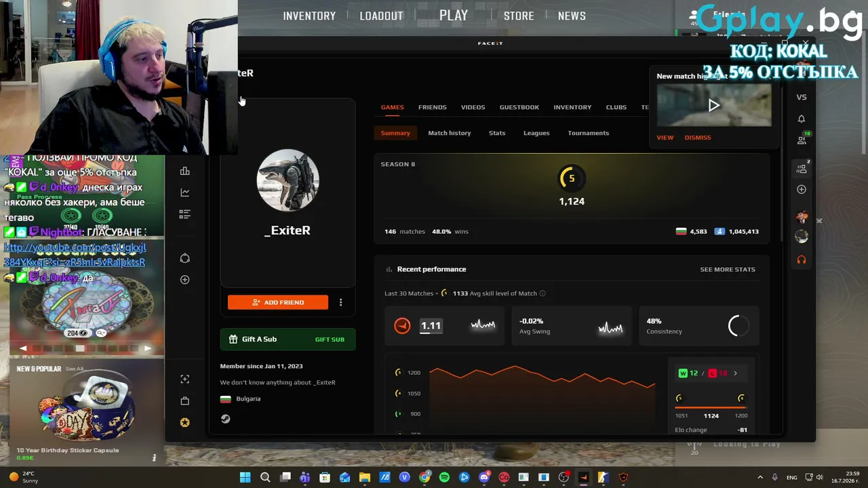Select the Stats sub-tab

point(497,133)
